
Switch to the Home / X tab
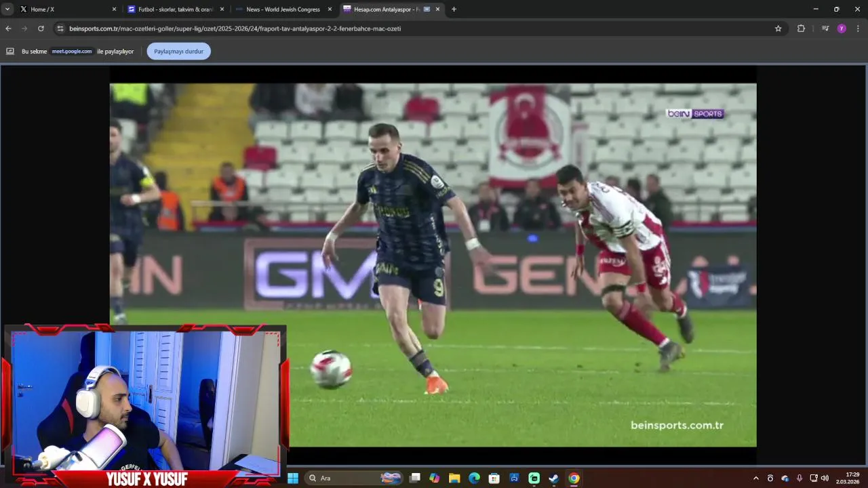tap(68, 9)
